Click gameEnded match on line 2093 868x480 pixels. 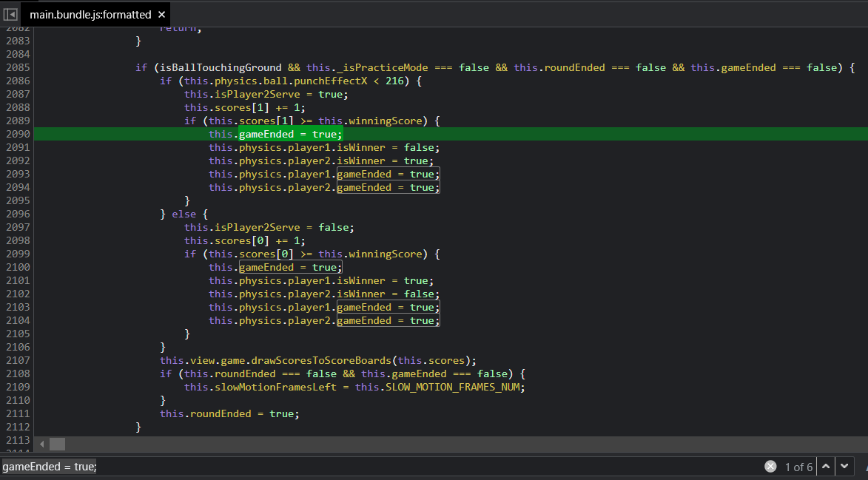click(x=388, y=174)
